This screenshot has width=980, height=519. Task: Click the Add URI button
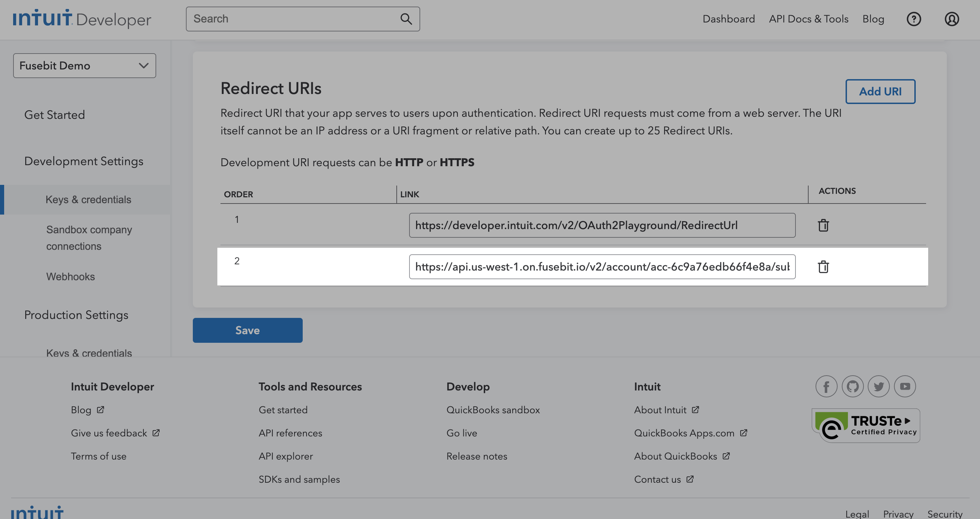coord(880,91)
